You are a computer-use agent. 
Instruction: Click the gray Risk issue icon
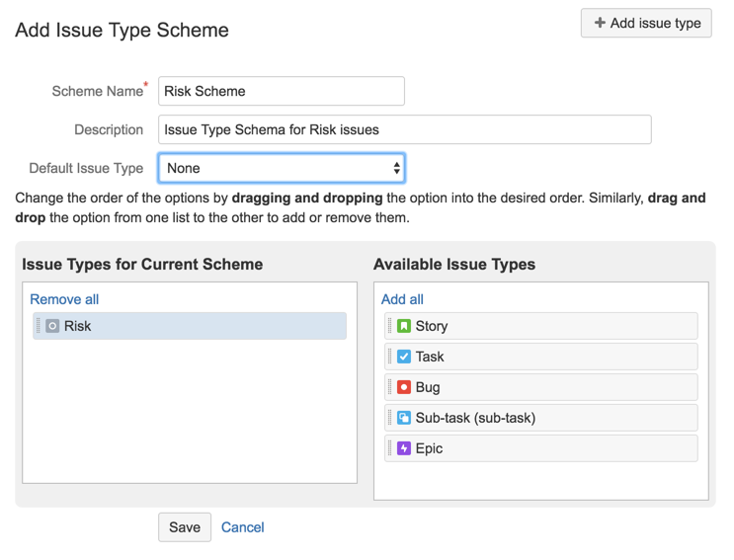pyautogui.click(x=52, y=326)
